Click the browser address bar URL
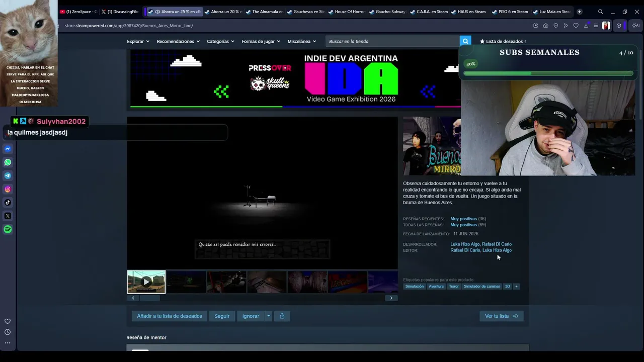This screenshot has width=644, height=362. point(129,26)
